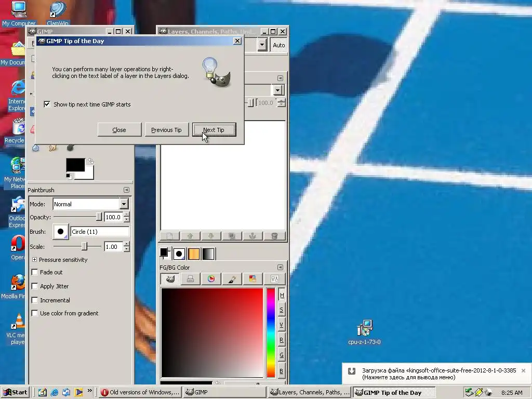Screen dimensions: 532x399
Task: Switch to the FG/BG color tab
Action: 165,253
